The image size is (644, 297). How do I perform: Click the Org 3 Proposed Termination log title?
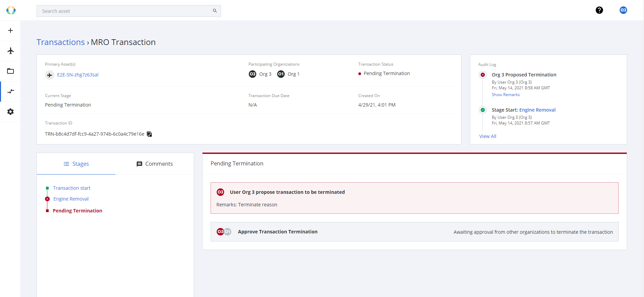tap(524, 75)
